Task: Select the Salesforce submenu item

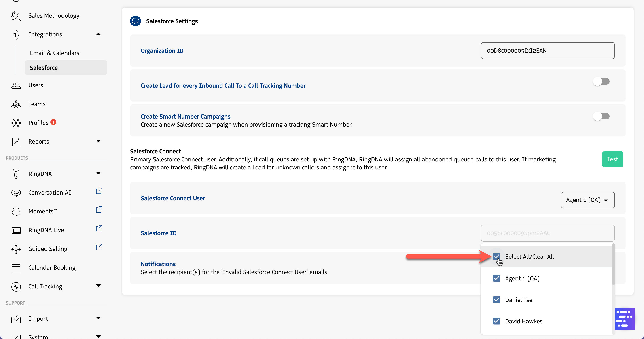Action: click(x=44, y=68)
